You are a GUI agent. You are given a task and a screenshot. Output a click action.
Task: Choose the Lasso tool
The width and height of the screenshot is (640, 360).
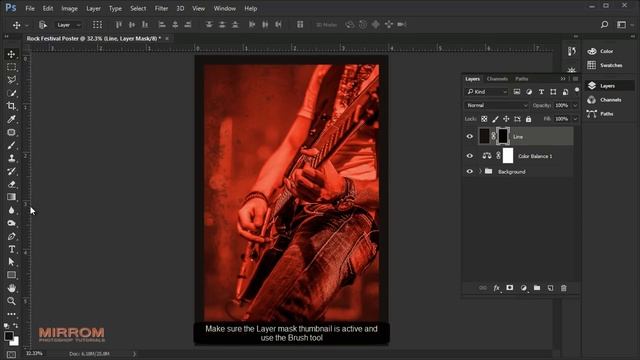tap(11, 80)
